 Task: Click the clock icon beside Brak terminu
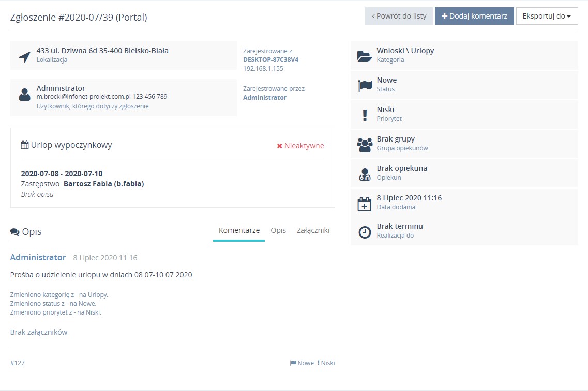tap(365, 232)
